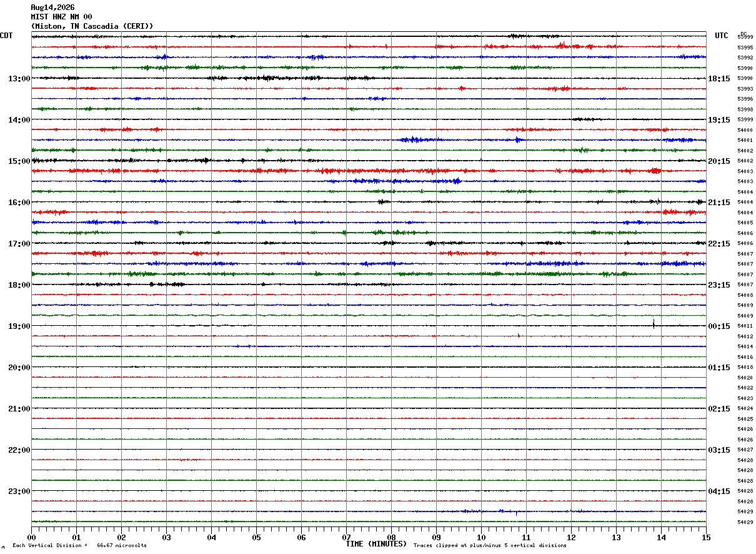This screenshot has height=554, width=756.
Task: Click the black spike on the 19:00 trace
Action: [x=654, y=324]
